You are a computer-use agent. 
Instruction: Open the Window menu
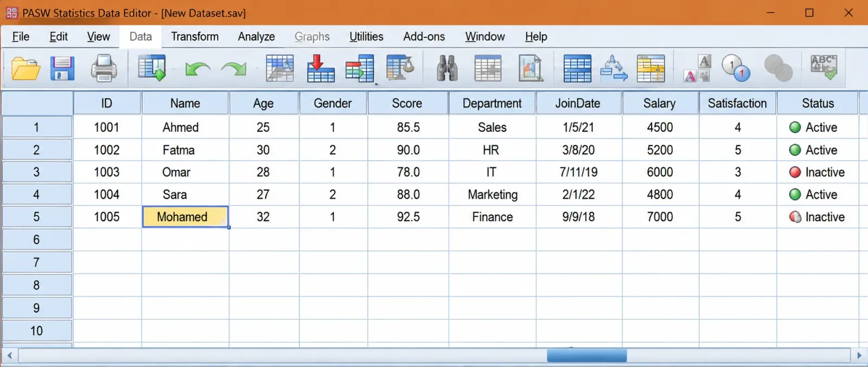point(485,36)
